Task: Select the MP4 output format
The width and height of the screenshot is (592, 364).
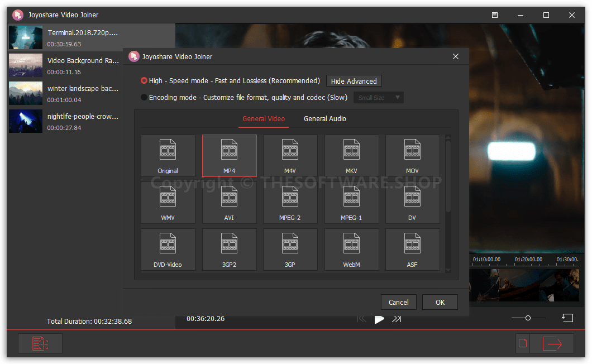Action: [x=229, y=155]
